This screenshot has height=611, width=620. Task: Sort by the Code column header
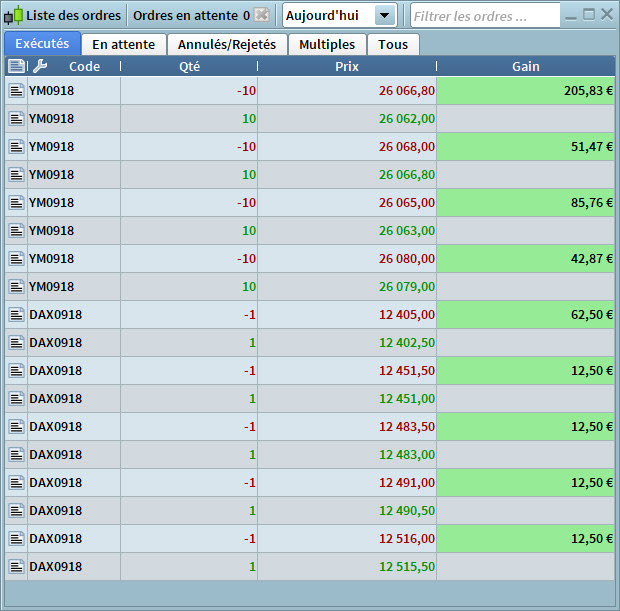click(x=84, y=66)
